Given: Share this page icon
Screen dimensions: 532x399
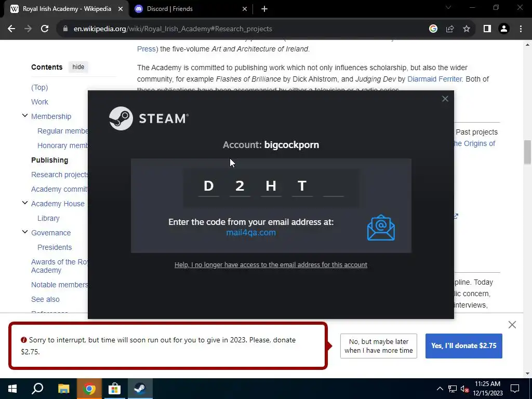Looking at the screenshot, I should 450,29.
